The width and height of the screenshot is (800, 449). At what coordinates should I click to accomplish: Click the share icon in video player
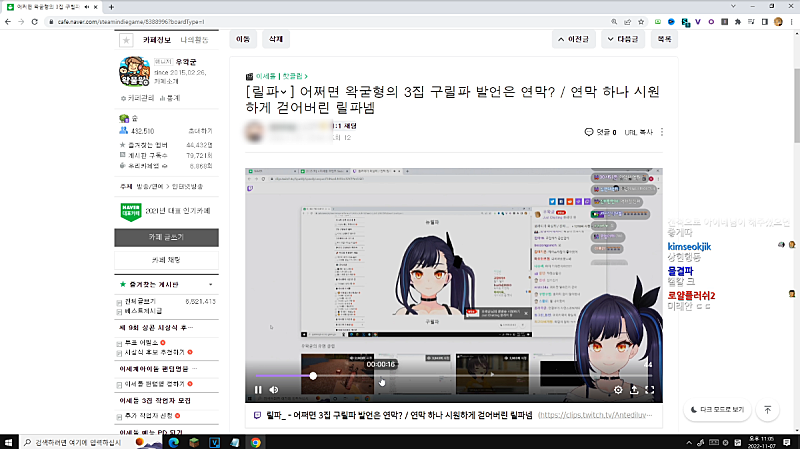634,390
